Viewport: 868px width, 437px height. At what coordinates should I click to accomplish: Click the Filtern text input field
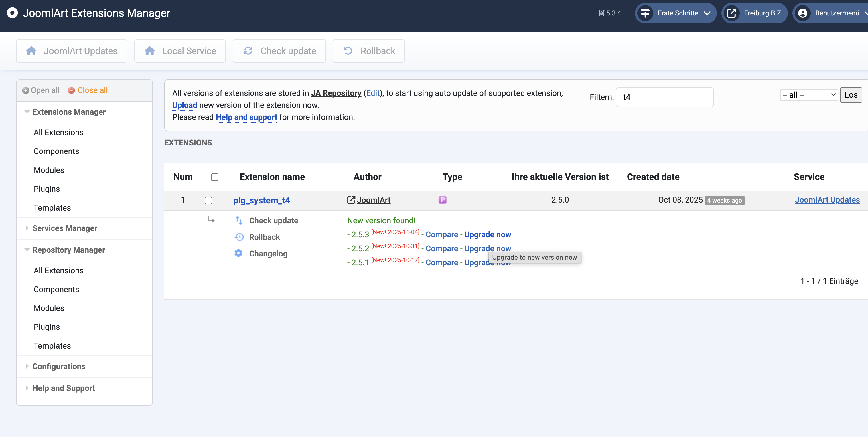(x=664, y=97)
